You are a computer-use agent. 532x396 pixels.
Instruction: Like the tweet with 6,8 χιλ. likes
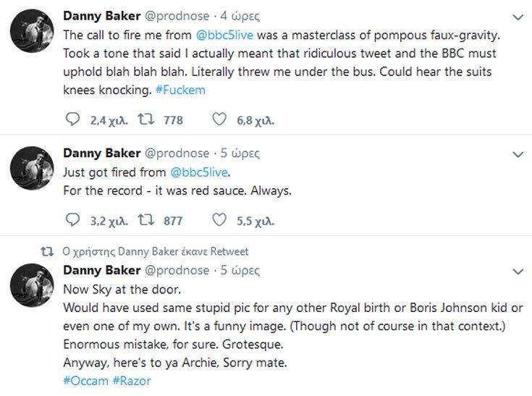click(219, 120)
